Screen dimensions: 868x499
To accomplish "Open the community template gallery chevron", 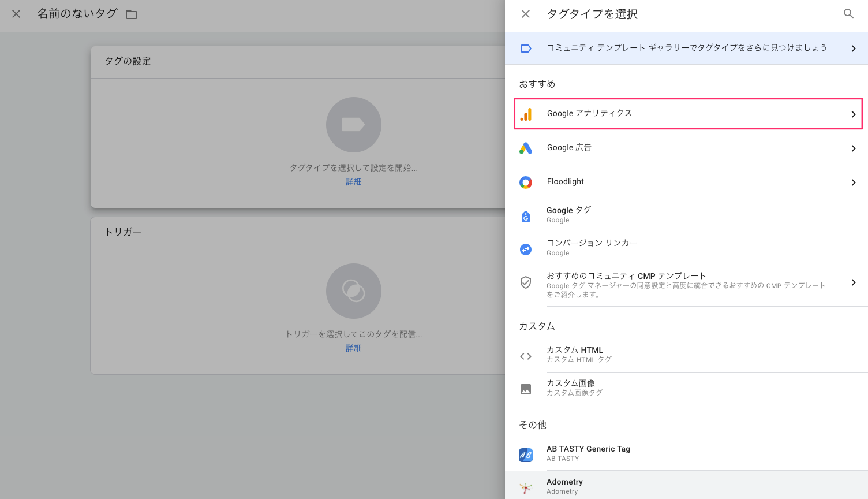I will (854, 49).
